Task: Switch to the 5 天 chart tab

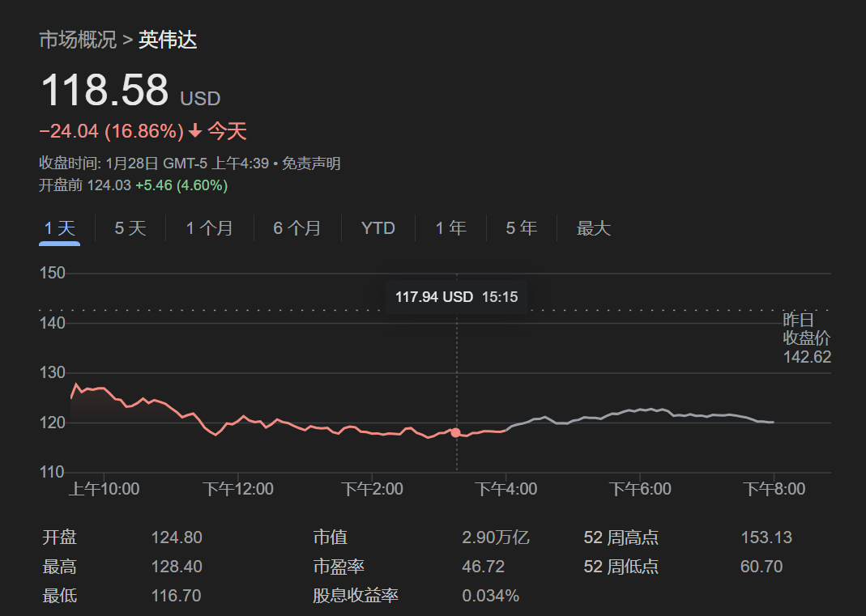Action: (130, 228)
